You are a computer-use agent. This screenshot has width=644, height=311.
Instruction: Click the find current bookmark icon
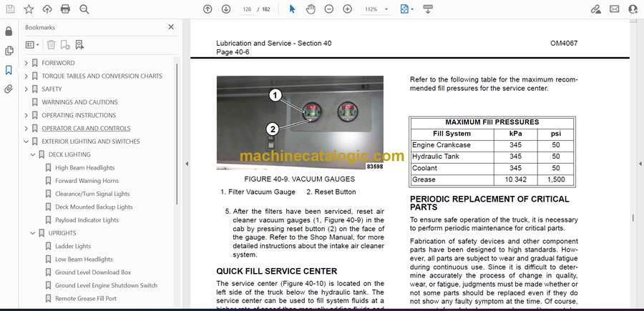[x=79, y=45]
